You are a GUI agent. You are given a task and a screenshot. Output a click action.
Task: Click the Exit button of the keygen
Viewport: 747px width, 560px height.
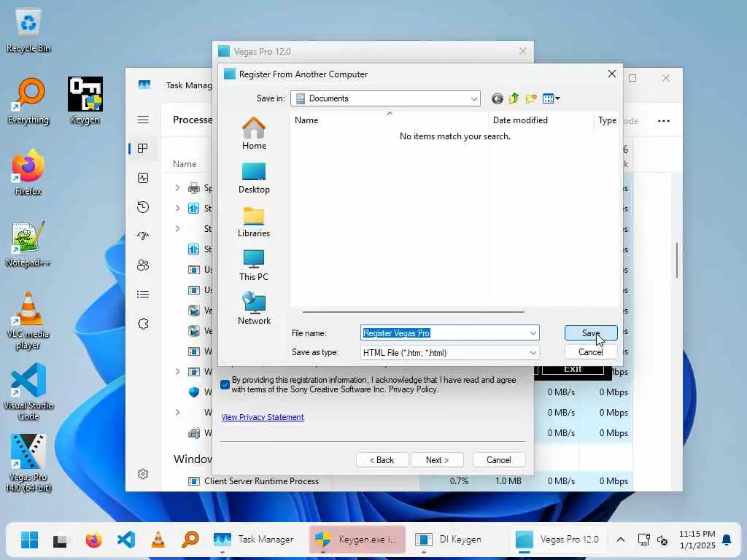pyautogui.click(x=573, y=370)
